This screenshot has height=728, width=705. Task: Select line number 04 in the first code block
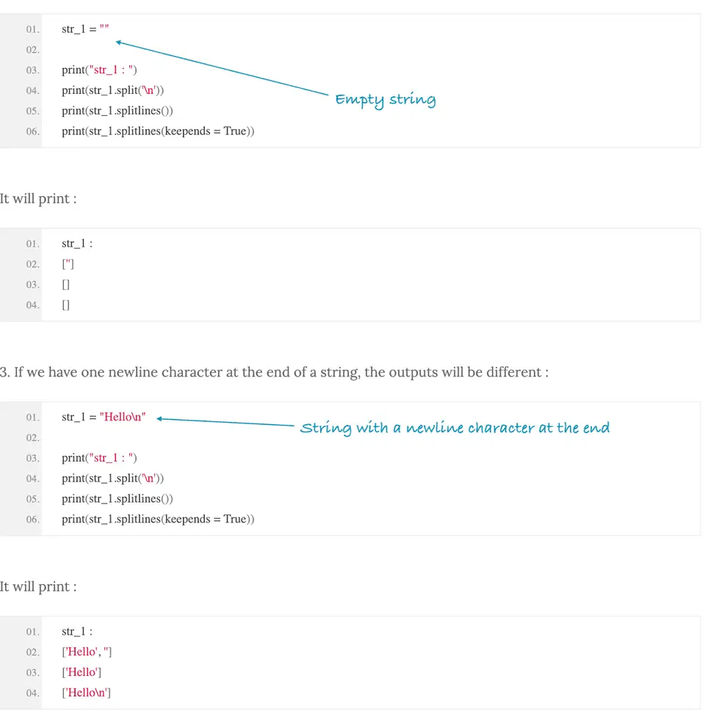coord(32,90)
